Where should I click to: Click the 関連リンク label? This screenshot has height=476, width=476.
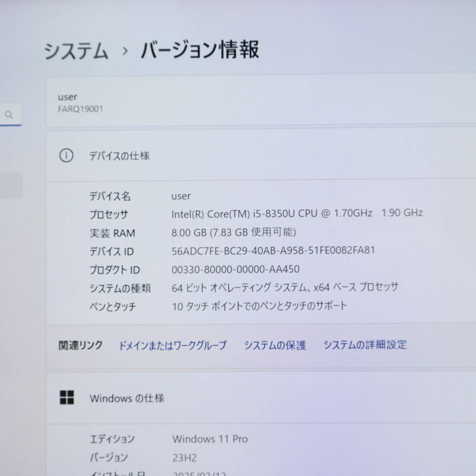(x=81, y=345)
